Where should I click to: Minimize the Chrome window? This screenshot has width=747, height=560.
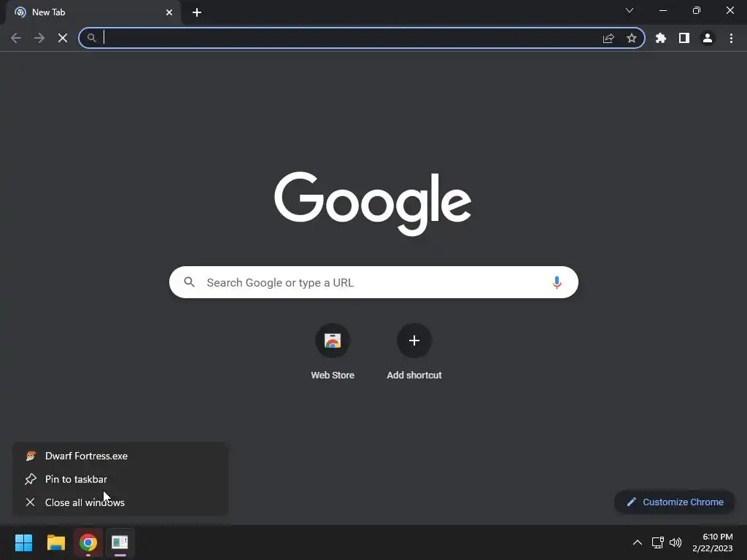(662, 10)
